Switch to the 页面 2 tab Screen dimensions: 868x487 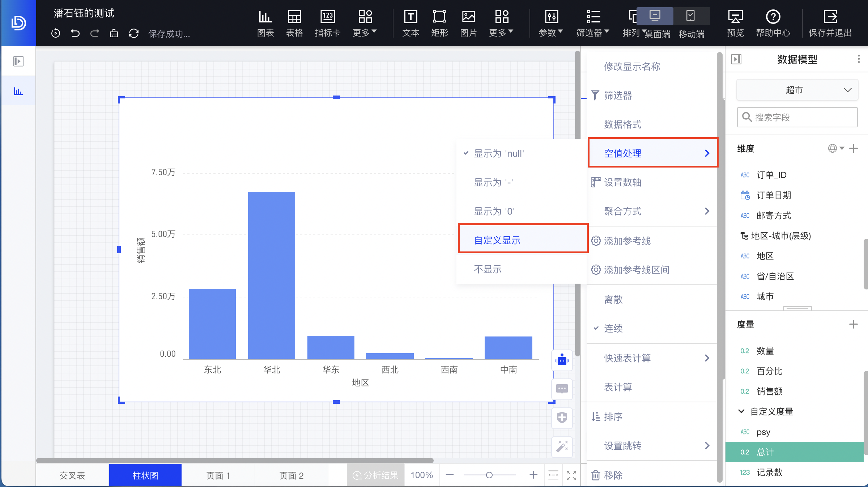tap(292, 475)
